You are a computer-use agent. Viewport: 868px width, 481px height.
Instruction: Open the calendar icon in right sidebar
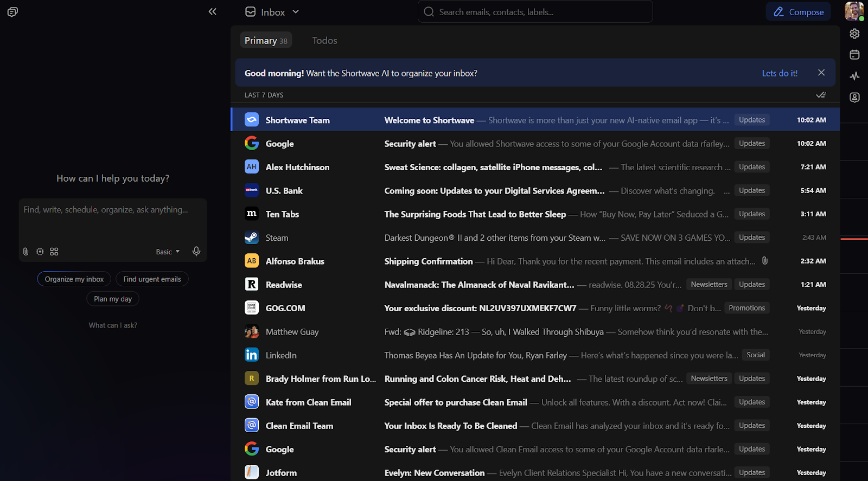point(854,55)
